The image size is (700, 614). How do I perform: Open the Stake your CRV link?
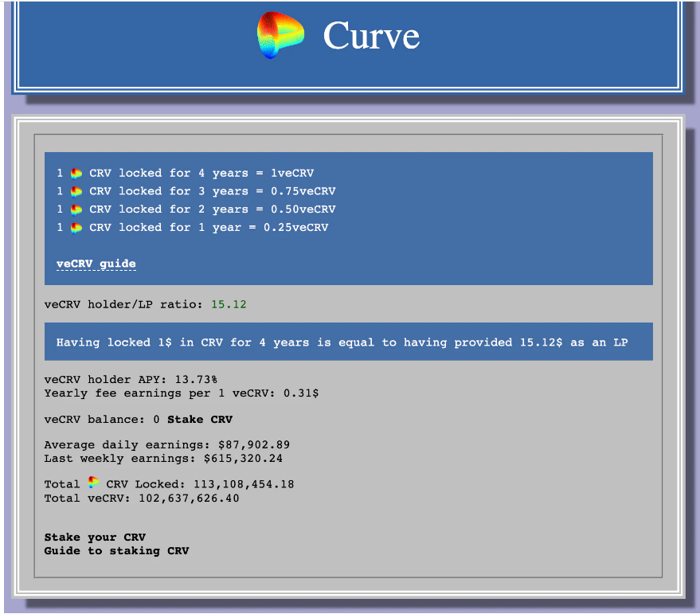click(x=95, y=538)
